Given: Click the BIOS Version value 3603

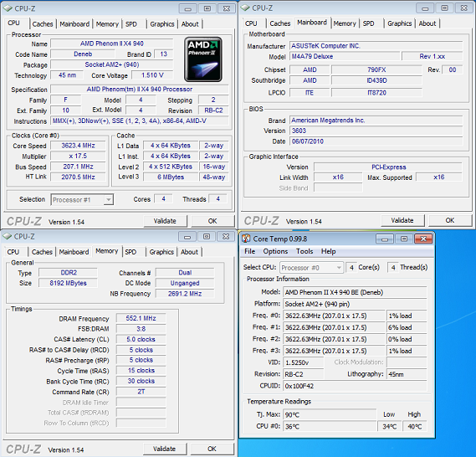Looking at the screenshot, I should point(376,131).
